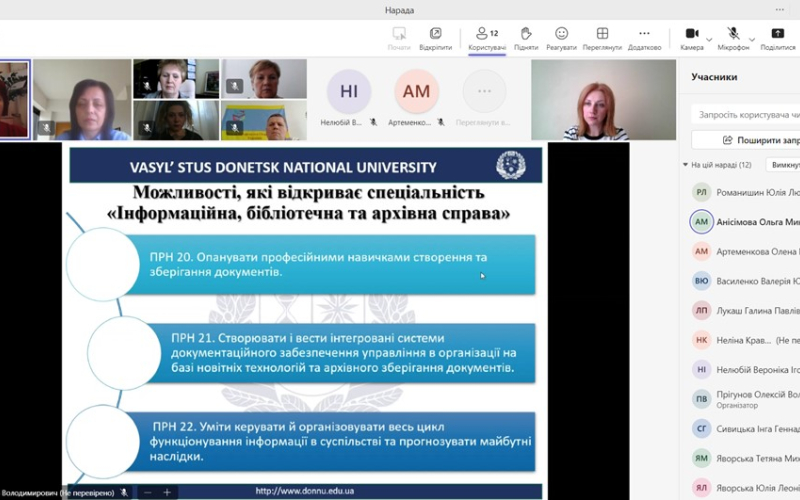Select the AM Артеменко participant avatar
800x500 pixels.
click(416, 91)
